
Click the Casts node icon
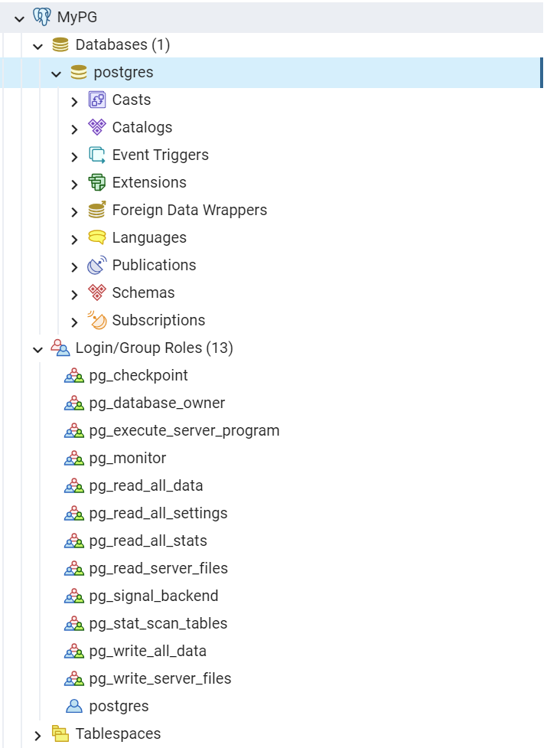(x=97, y=100)
